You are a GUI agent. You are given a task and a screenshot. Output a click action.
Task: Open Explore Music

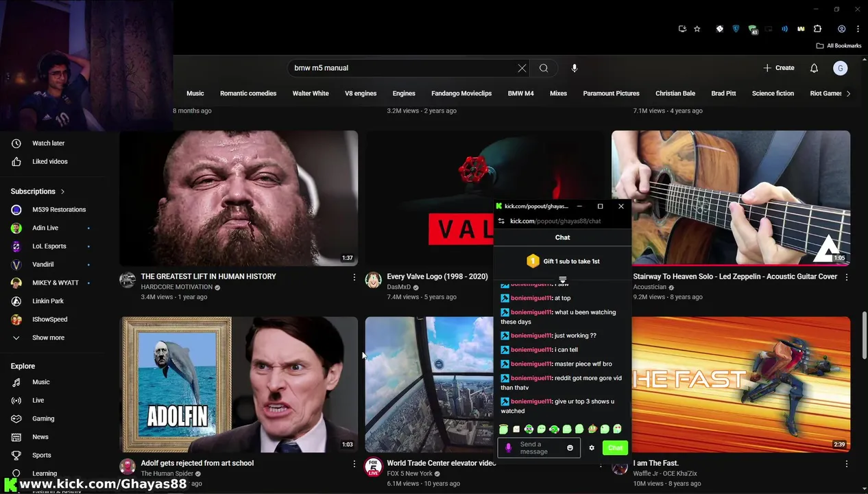pyautogui.click(x=40, y=382)
